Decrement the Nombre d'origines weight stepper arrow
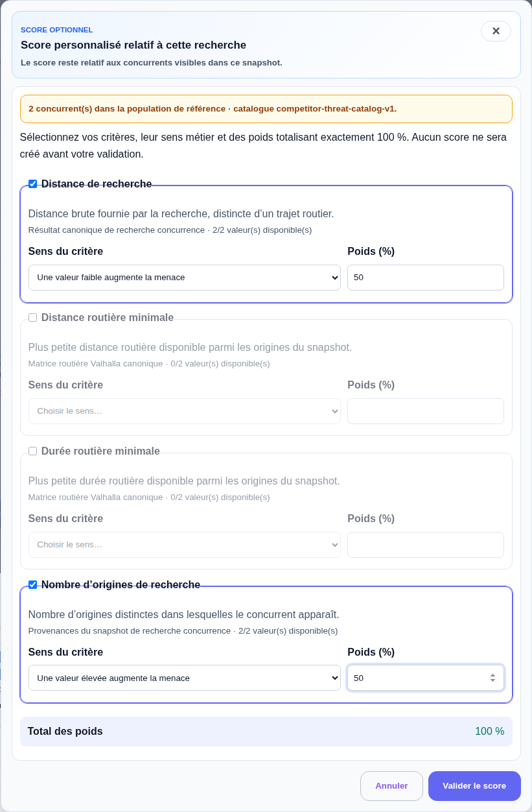This screenshot has width=532, height=812. [x=492, y=681]
